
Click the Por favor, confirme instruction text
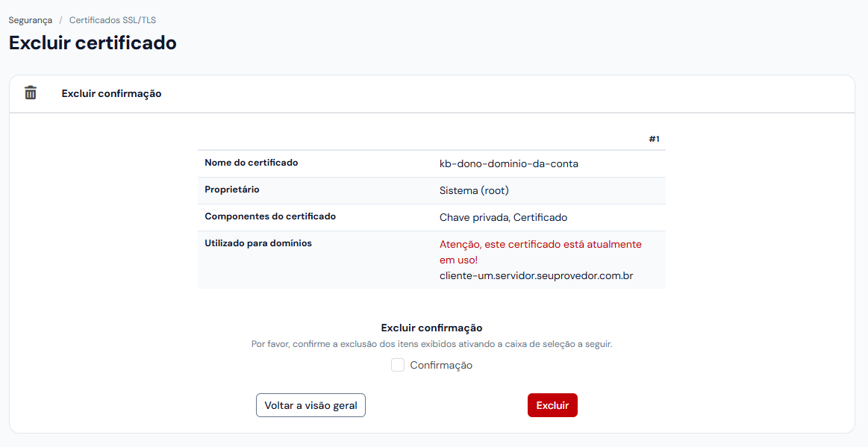pos(432,344)
